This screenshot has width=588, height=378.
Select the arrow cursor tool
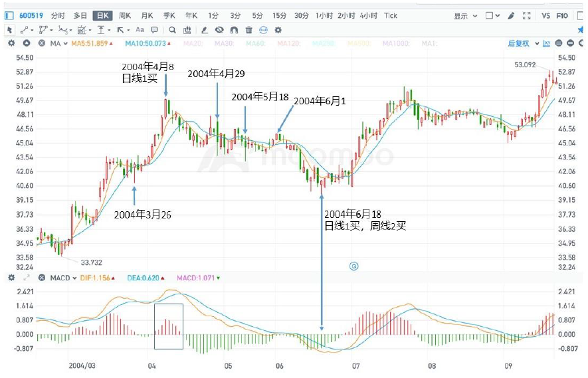[10, 30]
